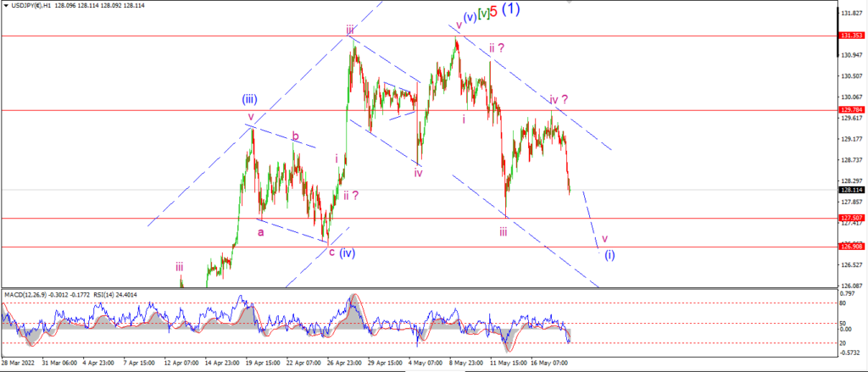868x372 pixels.
Task: Select the blue (1) wave label
Action: click(510, 8)
